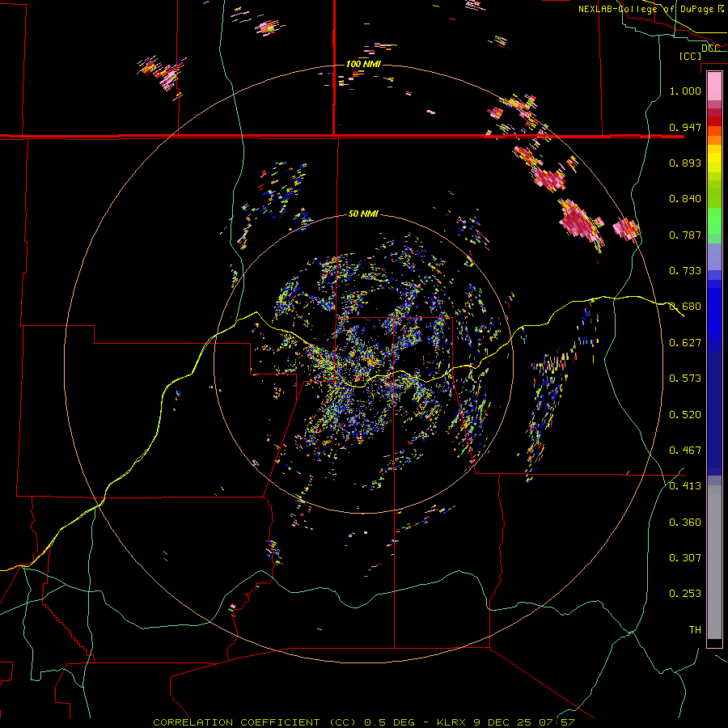This screenshot has width=728, height=728.
Task: Select the 0.467 scale value
Action: click(x=685, y=451)
